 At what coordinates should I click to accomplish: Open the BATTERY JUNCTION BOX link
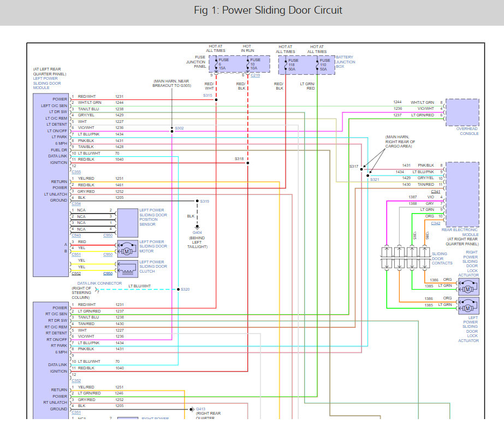point(346,62)
